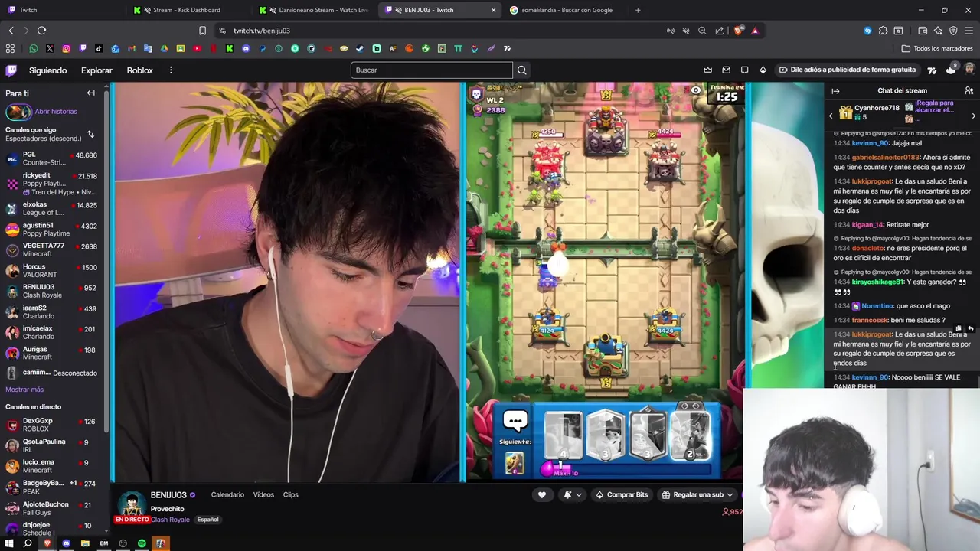Open Spotify from Windows taskbar

point(142,543)
